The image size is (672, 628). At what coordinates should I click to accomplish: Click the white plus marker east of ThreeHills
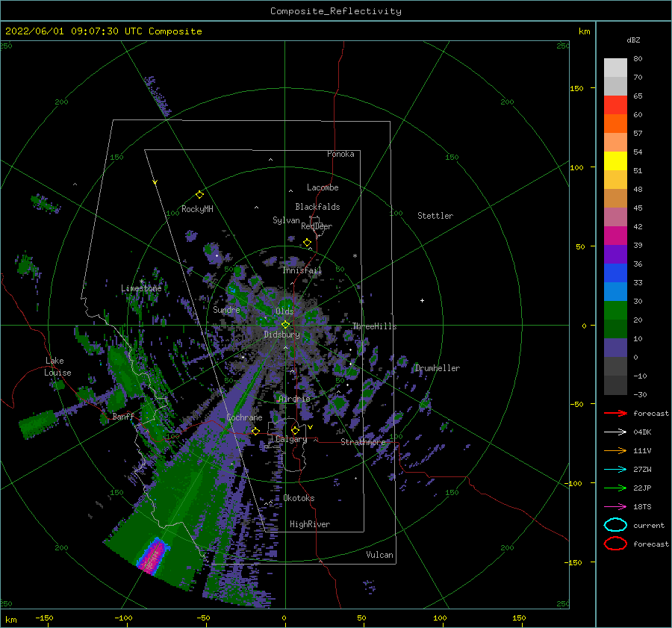click(x=422, y=300)
